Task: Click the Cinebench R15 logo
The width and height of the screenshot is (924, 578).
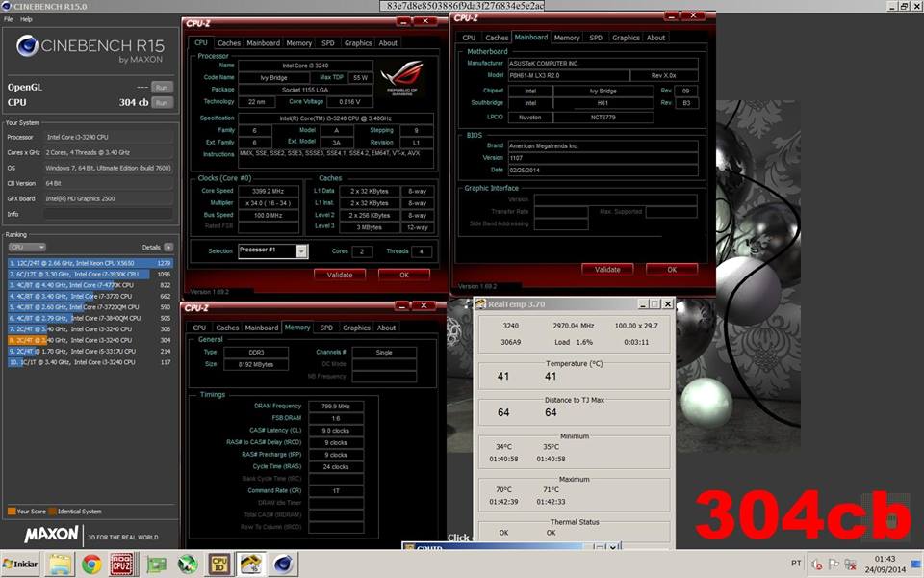Action: [x=90, y=48]
